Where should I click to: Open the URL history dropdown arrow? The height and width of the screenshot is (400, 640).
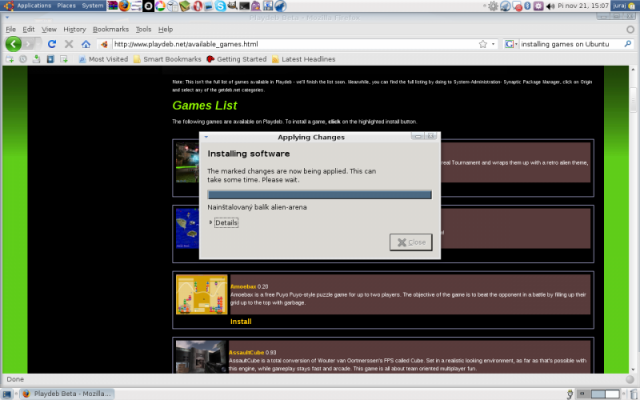tap(493, 44)
